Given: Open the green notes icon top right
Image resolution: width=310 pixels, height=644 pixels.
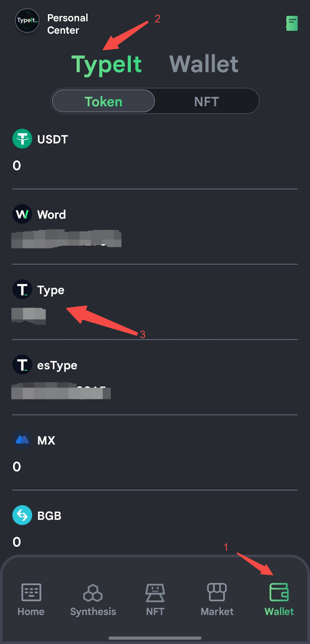Looking at the screenshot, I should pos(292,23).
